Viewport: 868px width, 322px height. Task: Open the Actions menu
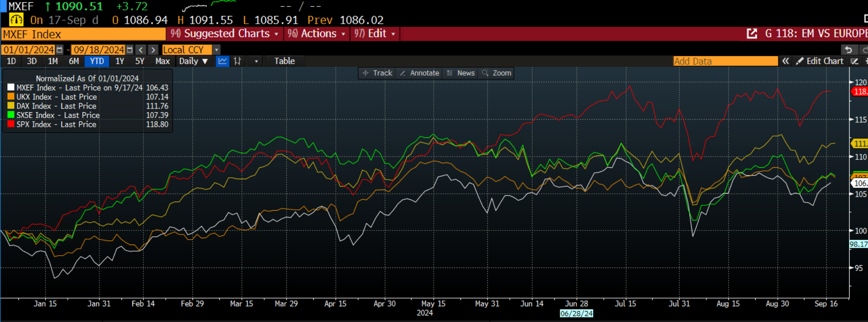click(317, 33)
